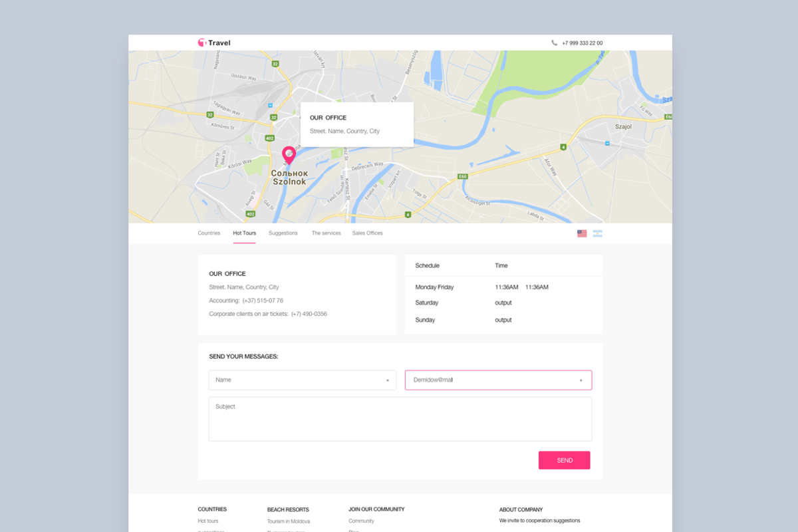Screen dimensions: 798x532
Task: Click the Time column header
Action: tap(501, 265)
